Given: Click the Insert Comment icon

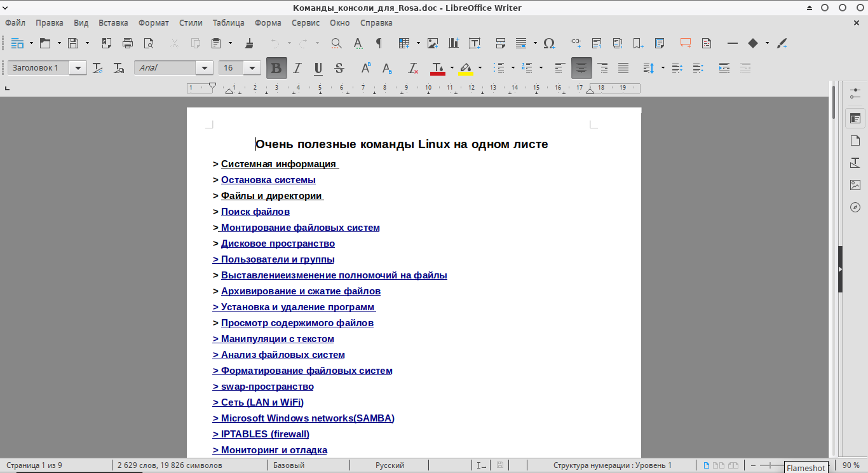Looking at the screenshot, I should coord(686,43).
